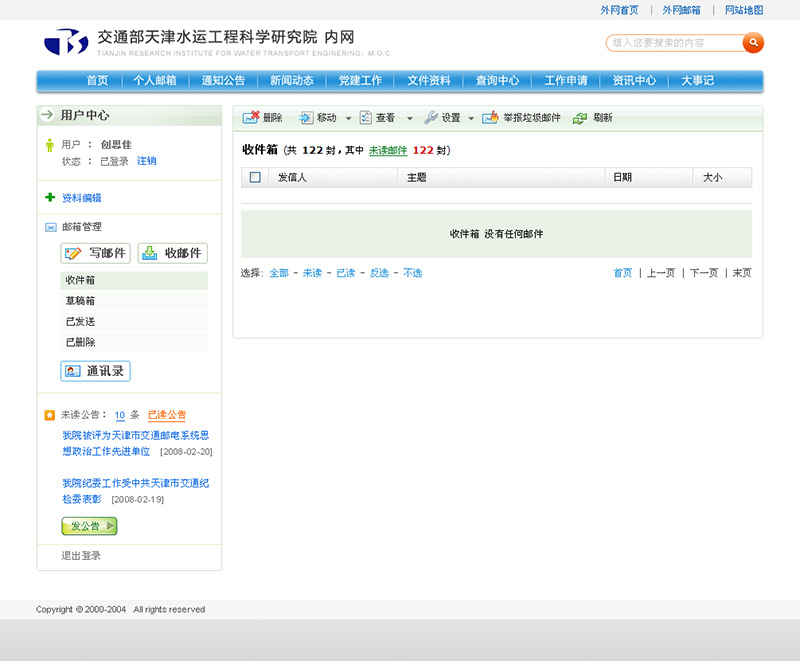
Task: Click the orange search magnifier button
Action: coord(753,43)
